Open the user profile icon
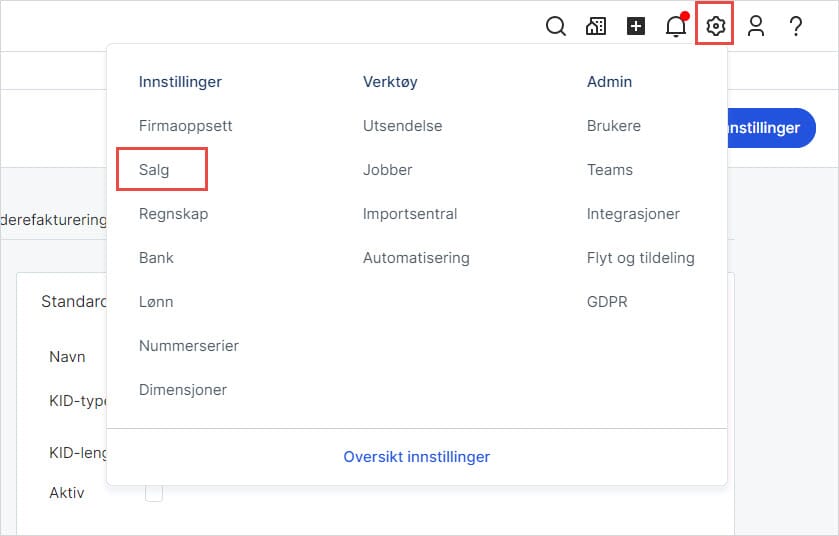Image resolution: width=839 pixels, height=536 pixels. tap(756, 27)
